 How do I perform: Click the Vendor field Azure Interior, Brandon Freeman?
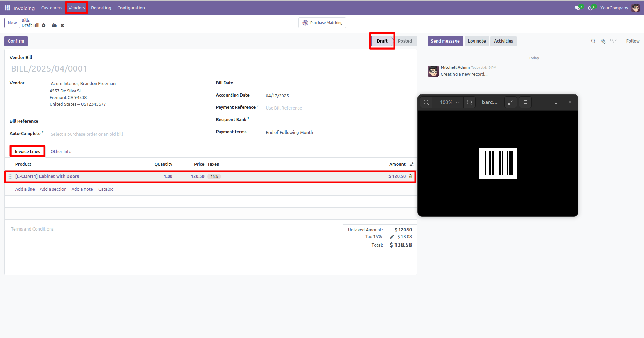tap(83, 83)
